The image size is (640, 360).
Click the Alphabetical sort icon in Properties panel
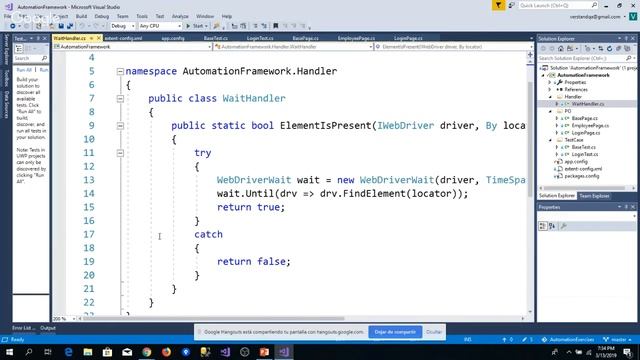click(552, 226)
